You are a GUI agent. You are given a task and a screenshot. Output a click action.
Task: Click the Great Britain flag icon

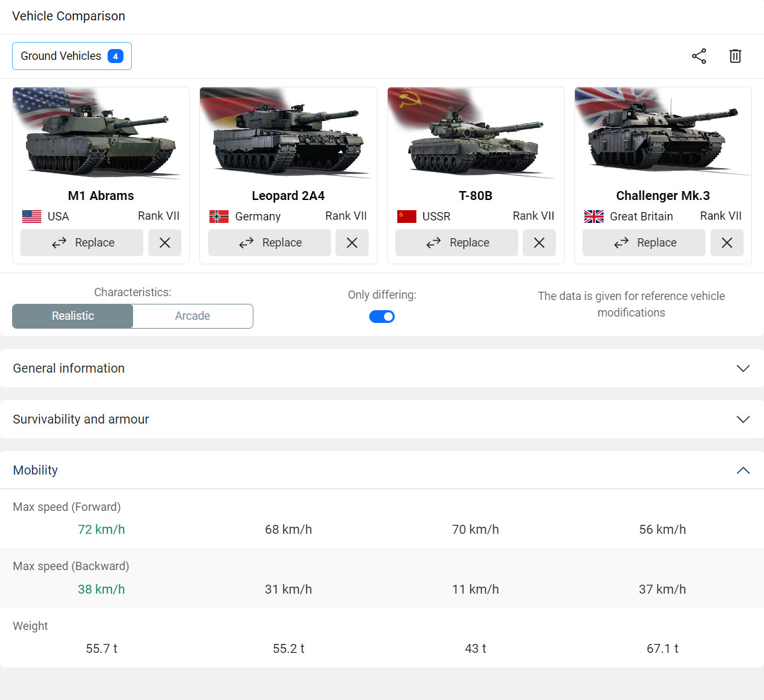coord(594,217)
